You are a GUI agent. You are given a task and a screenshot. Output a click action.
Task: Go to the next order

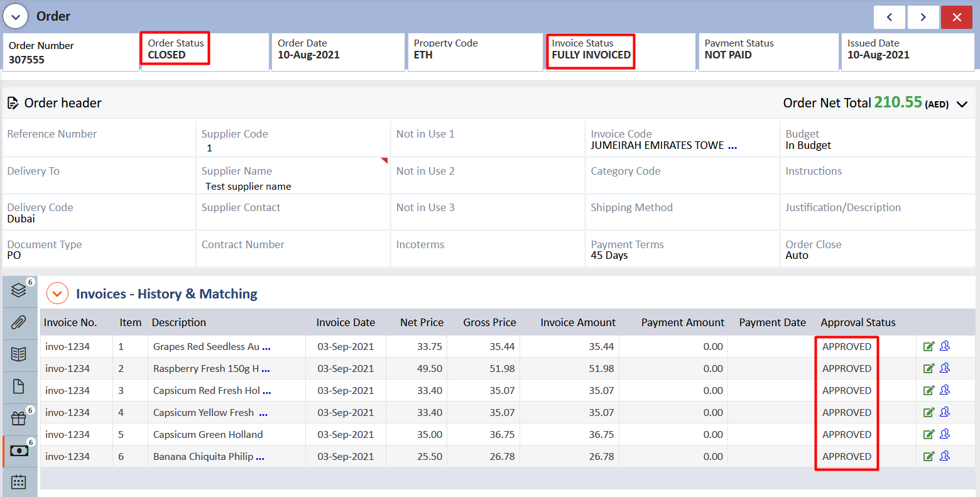923,17
